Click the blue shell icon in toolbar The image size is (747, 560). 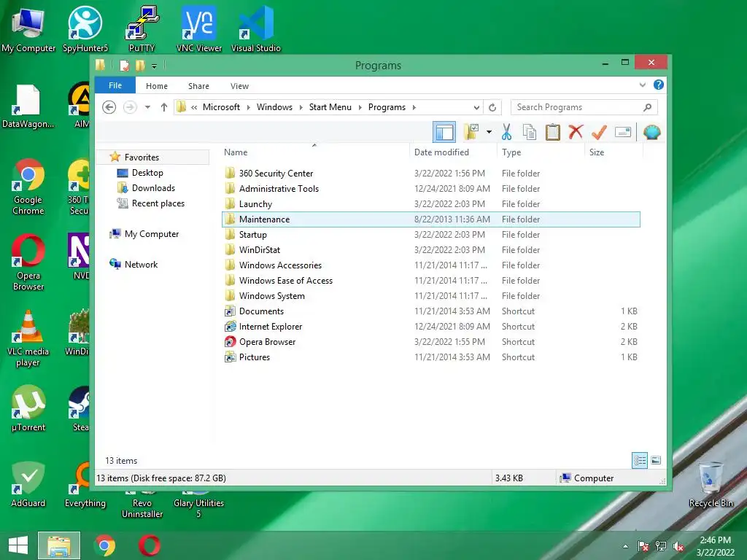coord(651,132)
